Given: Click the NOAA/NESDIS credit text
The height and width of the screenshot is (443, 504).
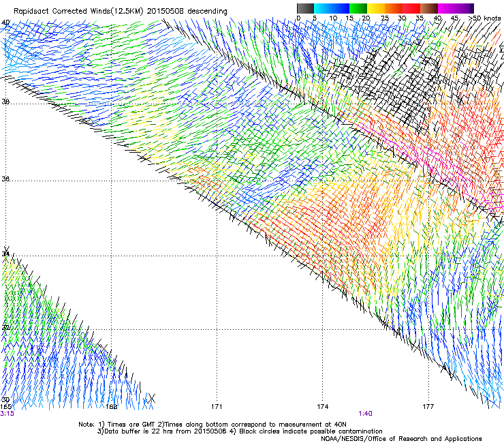Looking at the screenshot, I should coord(401,439).
